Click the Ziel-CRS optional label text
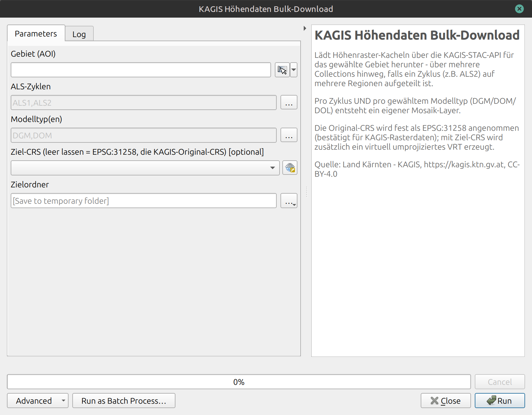The image size is (532, 415). point(137,152)
